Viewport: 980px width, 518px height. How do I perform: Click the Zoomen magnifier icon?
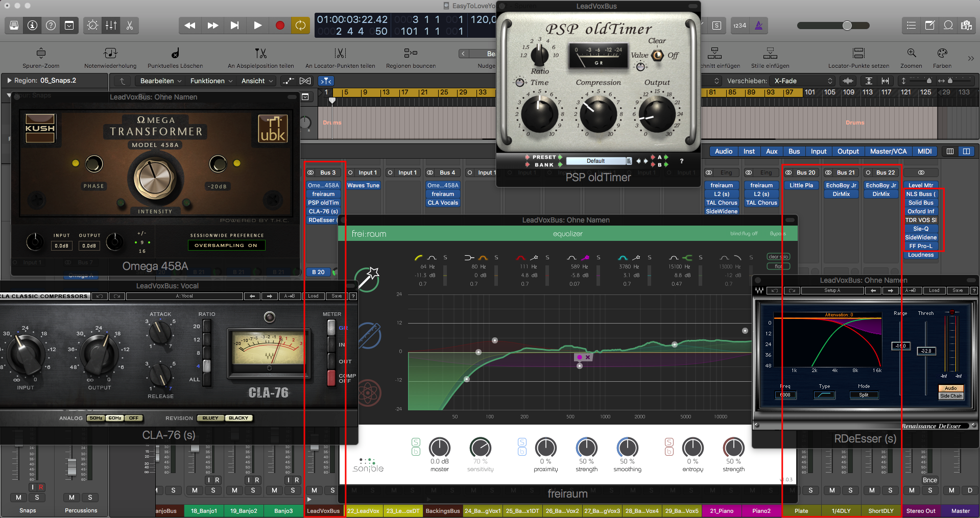pyautogui.click(x=911, y=53)
